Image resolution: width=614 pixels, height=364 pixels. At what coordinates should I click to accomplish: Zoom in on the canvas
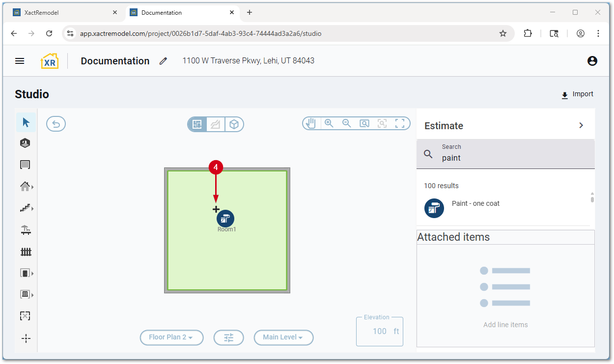click(x=329, y=123)
